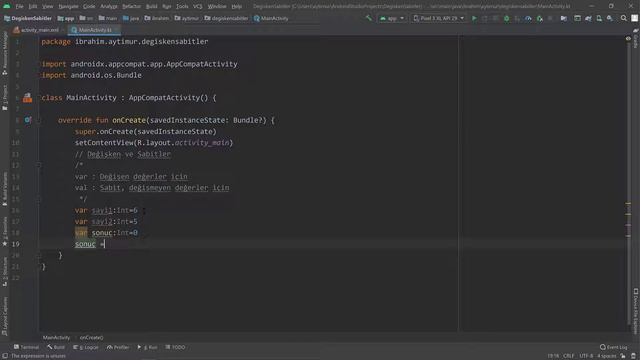
Task: Open the Logcat tool window
Action: tap(86, 347)
